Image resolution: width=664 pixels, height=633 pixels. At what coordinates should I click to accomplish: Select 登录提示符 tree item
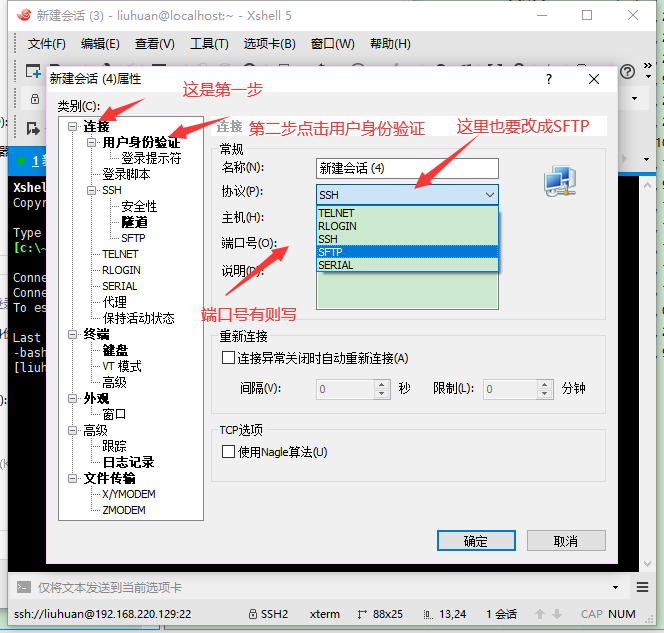point(151,158)
